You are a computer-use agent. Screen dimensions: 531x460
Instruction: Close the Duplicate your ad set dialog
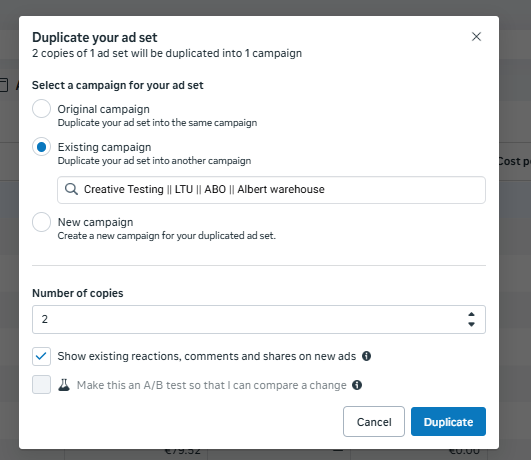(476, 37)
